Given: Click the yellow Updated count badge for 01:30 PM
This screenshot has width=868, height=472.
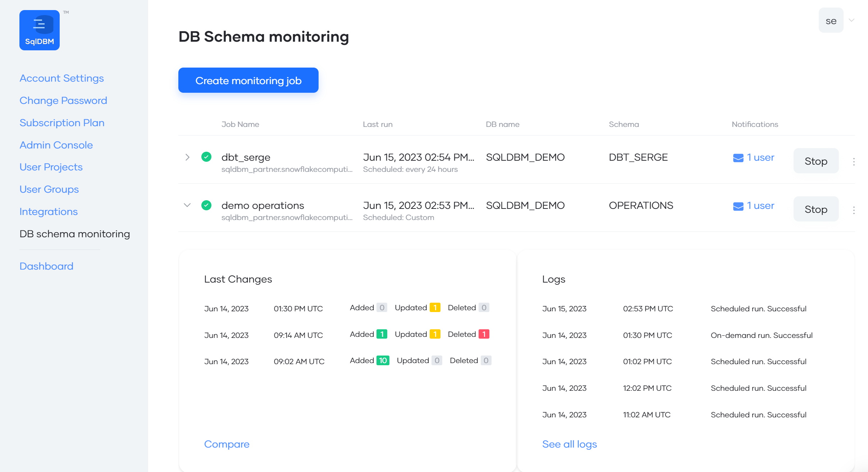Looking at the screenshot, I should (435, 308).
